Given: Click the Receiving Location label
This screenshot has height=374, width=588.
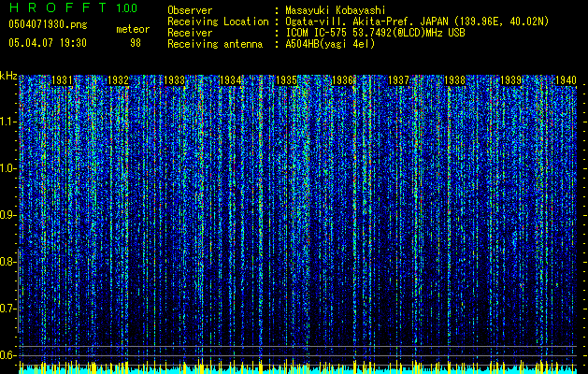Looking at the screenshot, I should pos(218,22).
